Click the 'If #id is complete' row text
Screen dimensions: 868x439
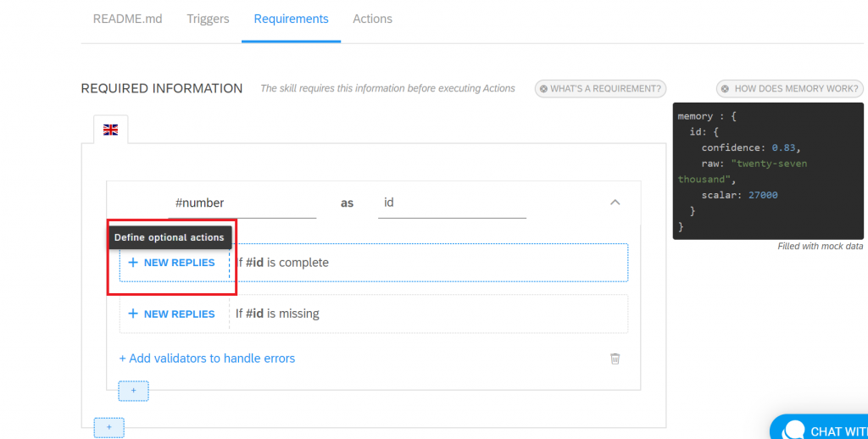281,263
